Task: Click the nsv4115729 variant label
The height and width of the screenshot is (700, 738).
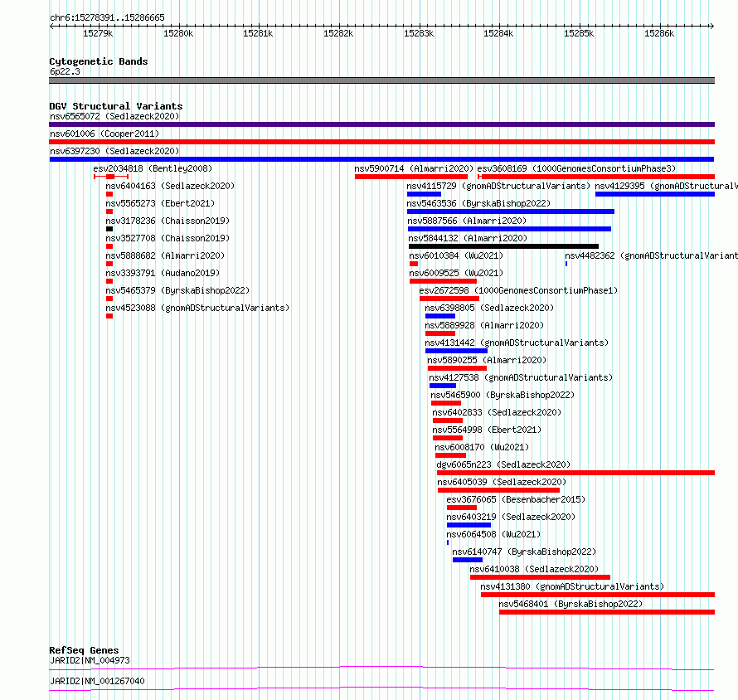Action: pyautogui.click(x=498, y=186)
